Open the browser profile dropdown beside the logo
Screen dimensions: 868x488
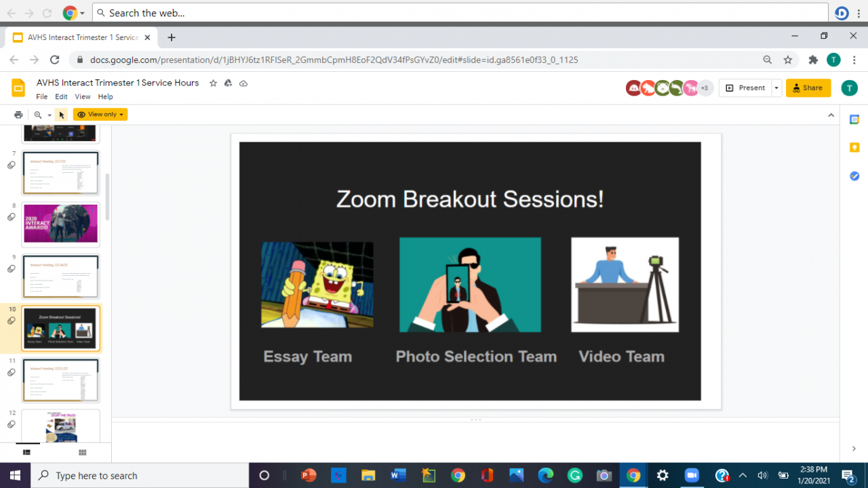[82, 13]
